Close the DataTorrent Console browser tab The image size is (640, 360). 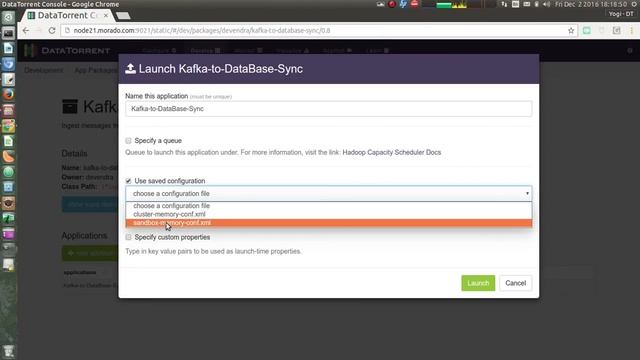pyautogui.click(x=106, y=15)
